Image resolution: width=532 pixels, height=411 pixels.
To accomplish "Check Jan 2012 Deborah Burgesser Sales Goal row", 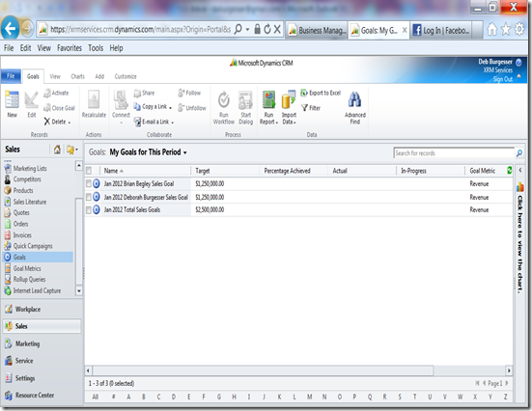I will point(89,197).
